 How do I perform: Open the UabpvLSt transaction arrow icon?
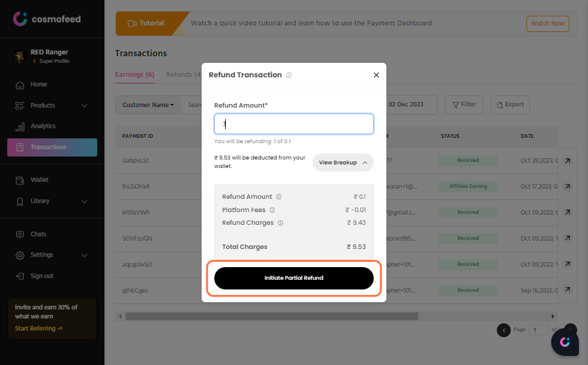pos(567,161)
